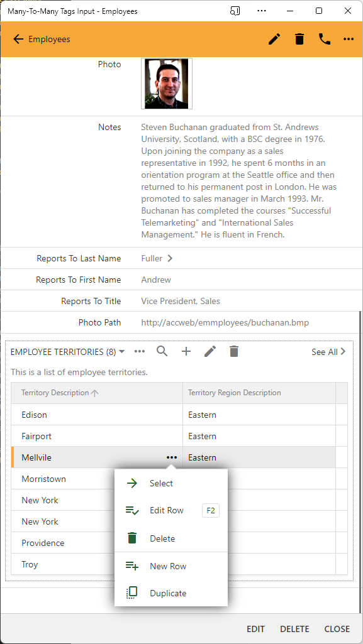Open the overflow ellipsis in the orange toolbar
The image size is (363, 644).
pos(349,39)
